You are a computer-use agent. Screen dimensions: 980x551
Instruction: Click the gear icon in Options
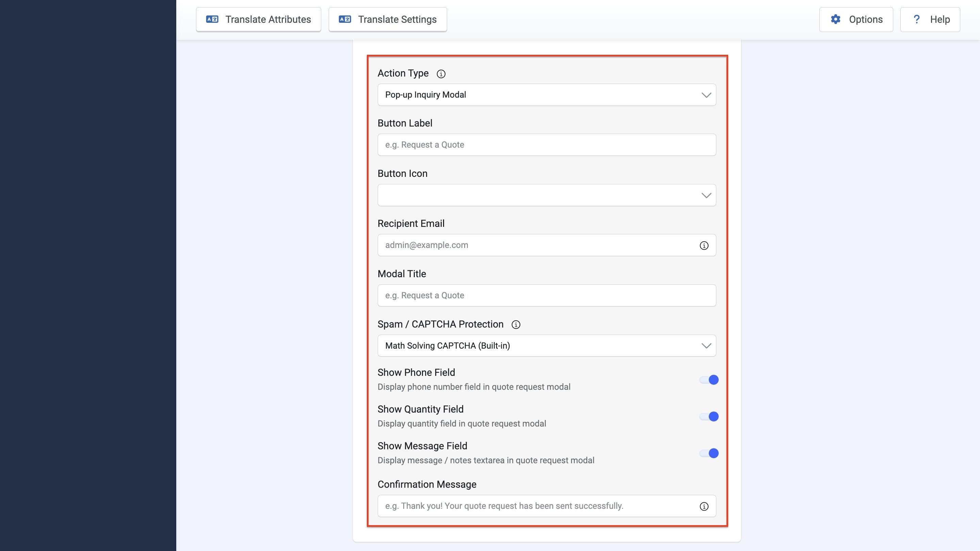835,19
